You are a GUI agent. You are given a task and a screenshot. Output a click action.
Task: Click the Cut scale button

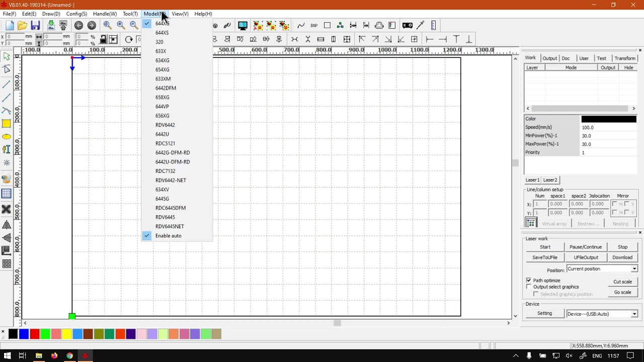pos(622,282)
